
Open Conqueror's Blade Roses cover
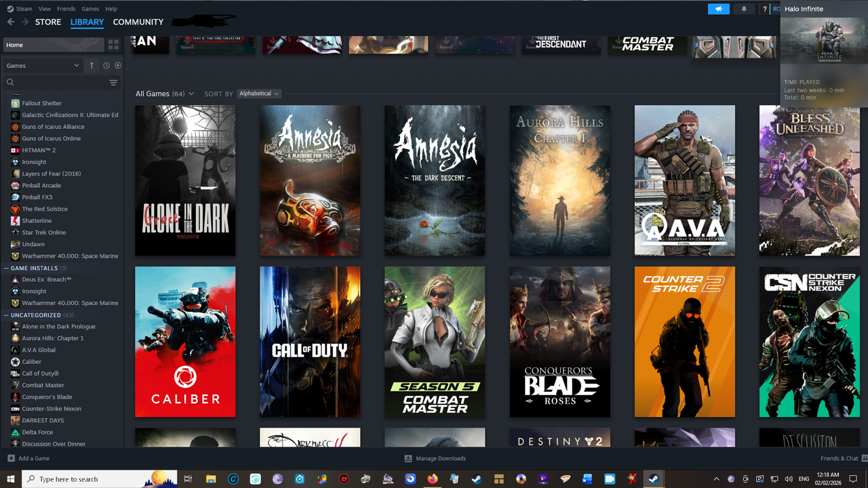(560, 342)
